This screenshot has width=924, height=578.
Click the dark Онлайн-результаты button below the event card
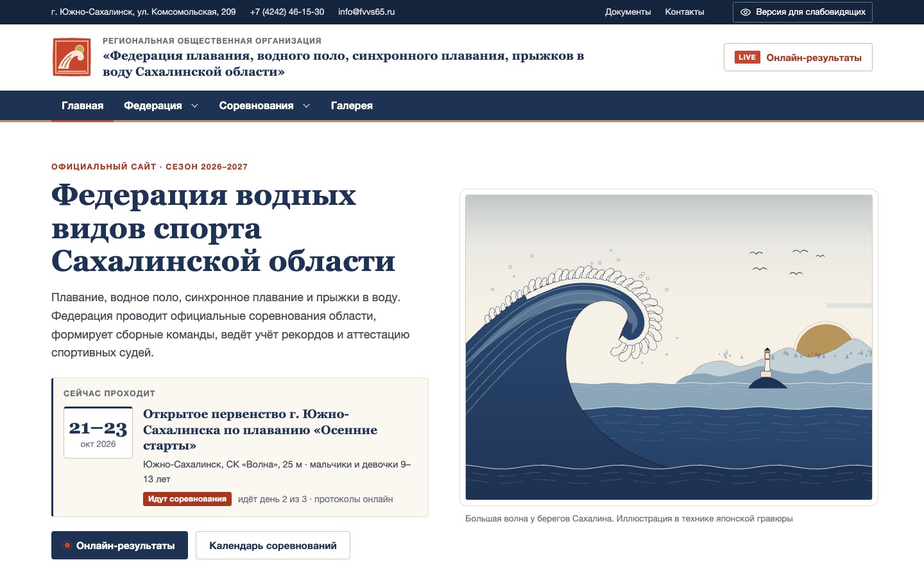click(x=119, y=545)
